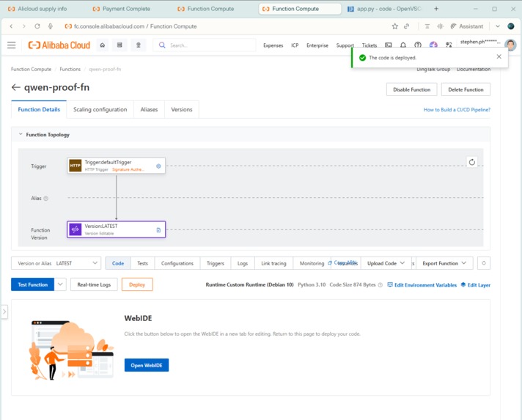Open the console home icon
Image resolution: width=522 pixels, height=420 pixels.
point(103,45)
